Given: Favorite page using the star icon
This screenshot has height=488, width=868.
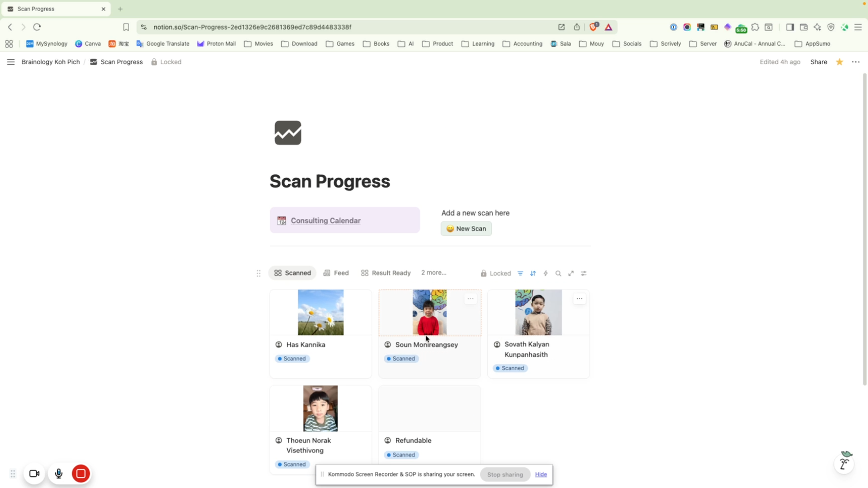Looking at the screenshot, I should pyautogui.click(x=839, y=62).
